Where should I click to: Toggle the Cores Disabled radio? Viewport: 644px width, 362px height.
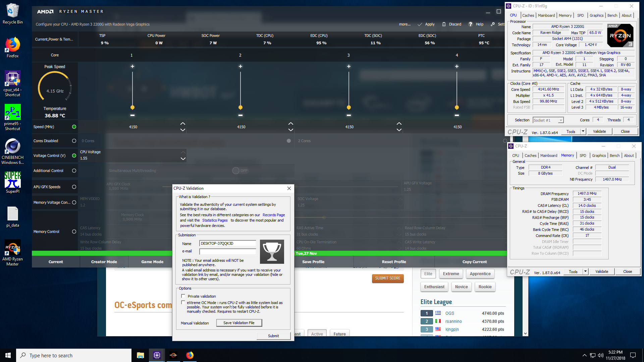(x=74, y=141)
